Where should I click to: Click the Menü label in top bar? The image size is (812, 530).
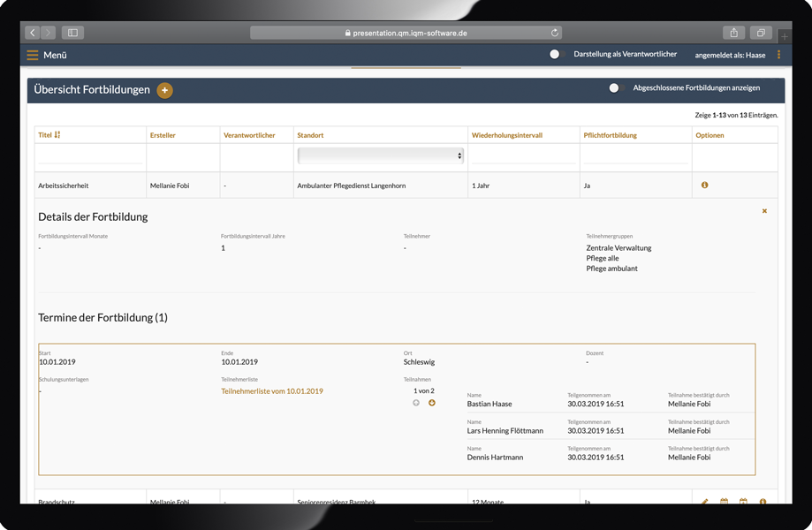pyautogui.click(x=55, y=55)
